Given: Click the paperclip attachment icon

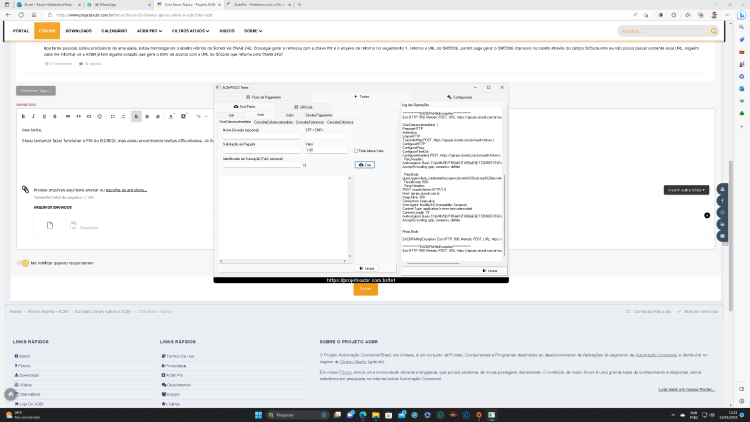Looking at the screenshot, I should 25,189.
